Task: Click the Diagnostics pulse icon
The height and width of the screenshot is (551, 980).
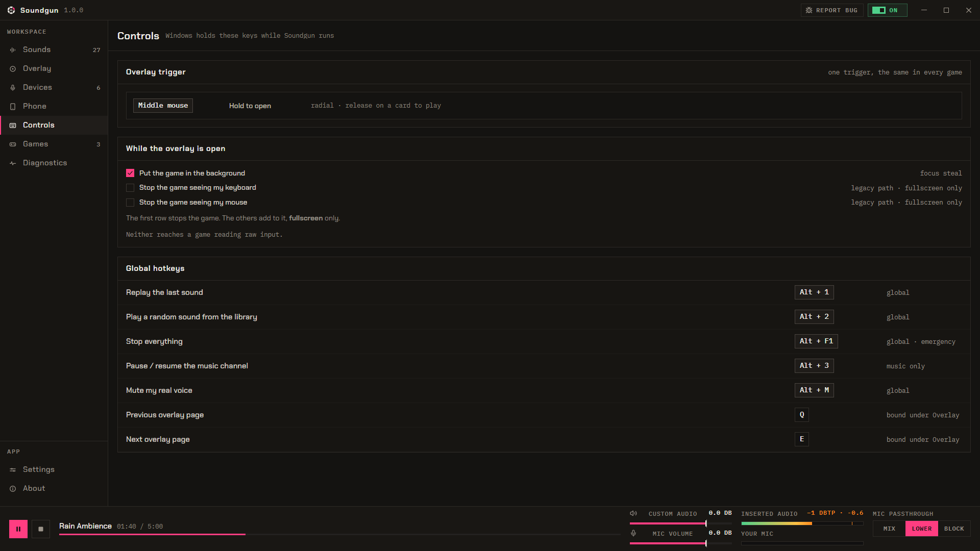Action: coord(13,163)
